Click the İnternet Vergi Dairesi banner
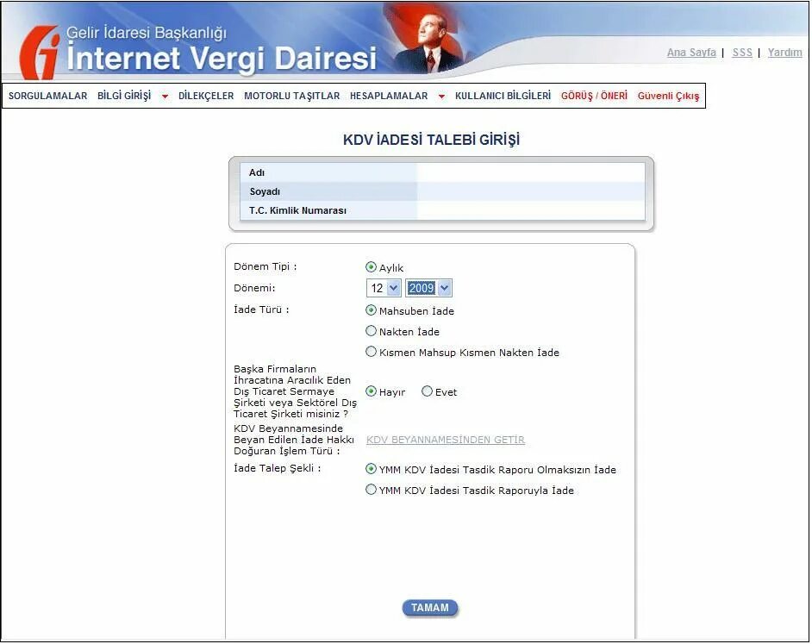812x644 pixels. click(220, 59)
